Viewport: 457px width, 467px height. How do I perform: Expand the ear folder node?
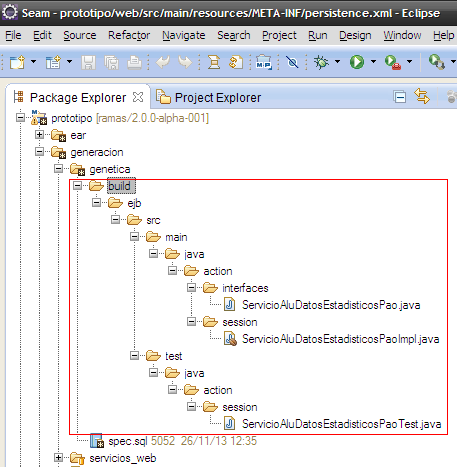coord(39,135)
